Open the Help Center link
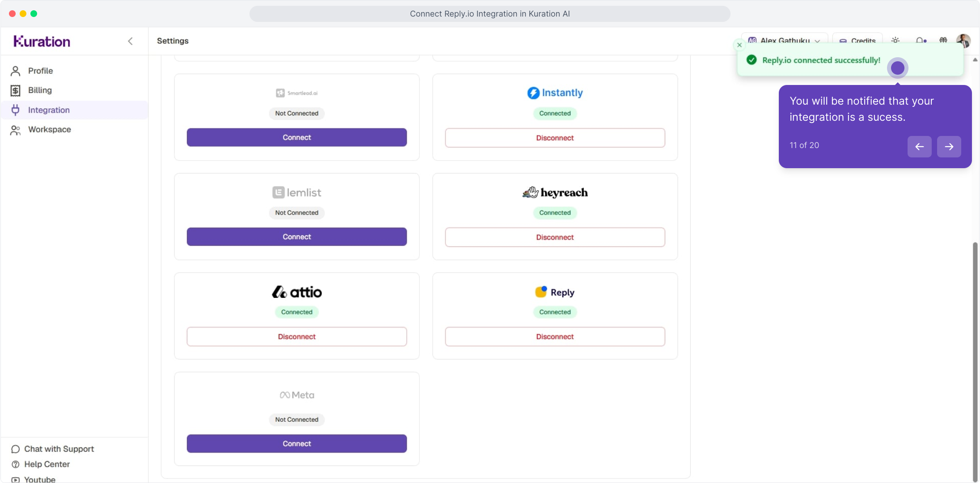 click(x=41, y=464)
